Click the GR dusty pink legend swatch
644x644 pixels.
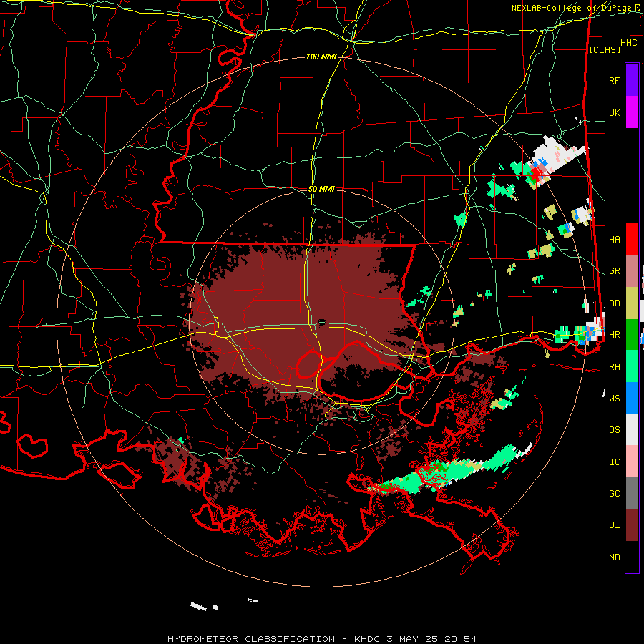(632, 271)
